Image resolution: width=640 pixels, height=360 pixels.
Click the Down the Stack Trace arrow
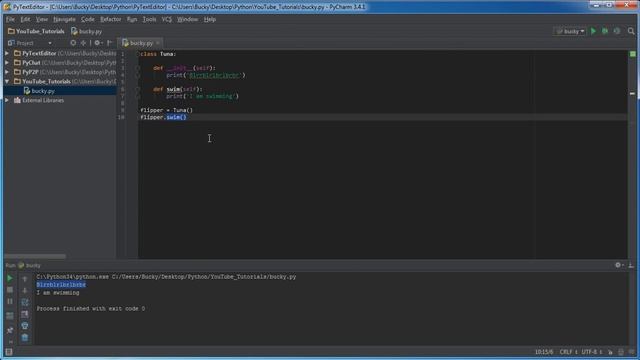coord(25,290)
